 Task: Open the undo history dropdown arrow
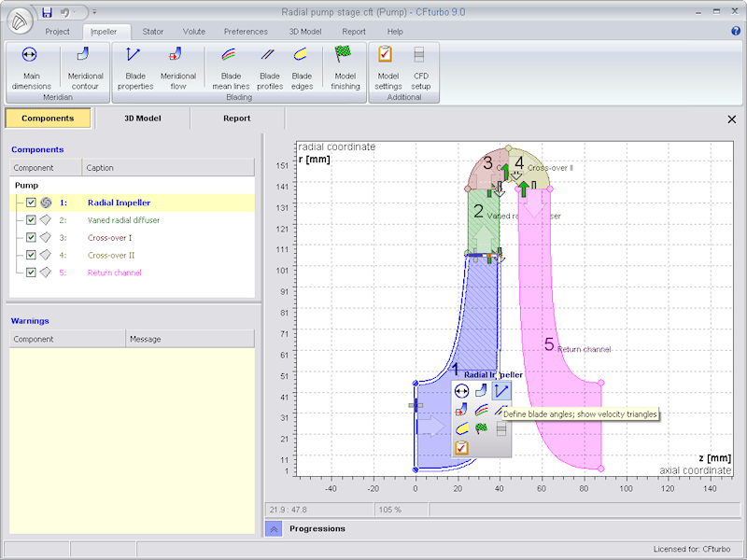click(75, 12)
